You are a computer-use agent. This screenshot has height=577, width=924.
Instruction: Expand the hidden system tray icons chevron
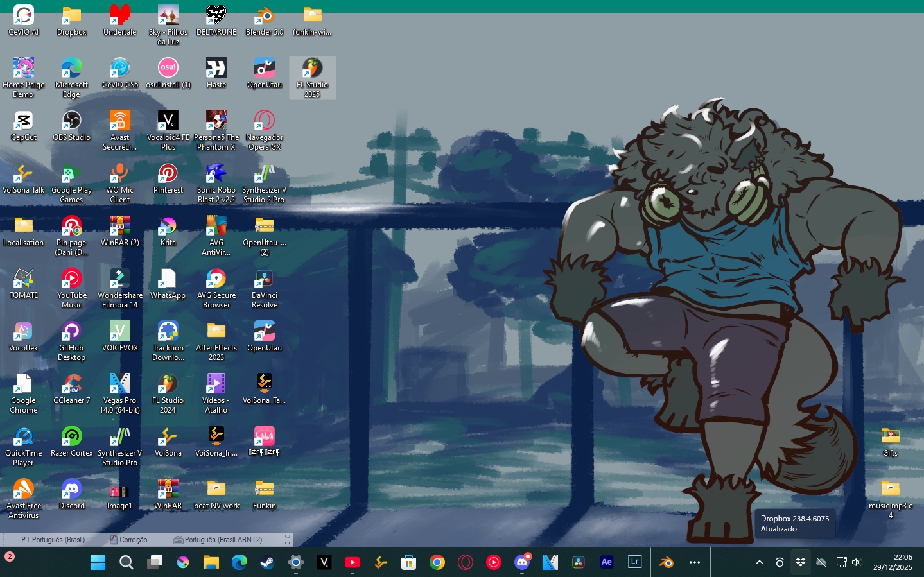759,563
